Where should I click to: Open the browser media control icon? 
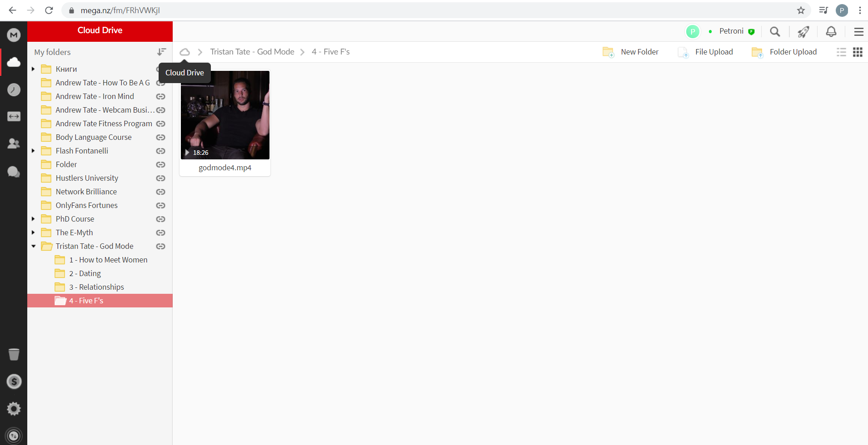pyautogui.click(x=823, y=10)
